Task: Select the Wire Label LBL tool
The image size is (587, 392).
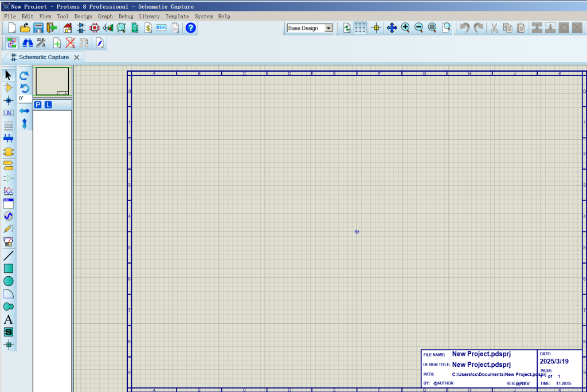Action: coord(8,113)
